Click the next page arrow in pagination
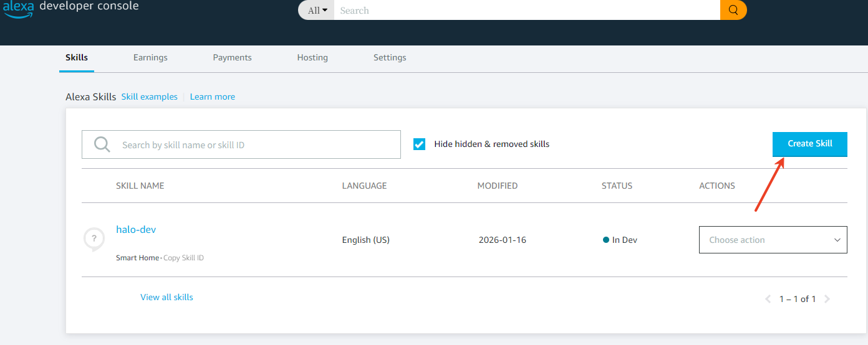Viewport: 868px width, 345px height. pyautogui.click(x=827, y=299)
